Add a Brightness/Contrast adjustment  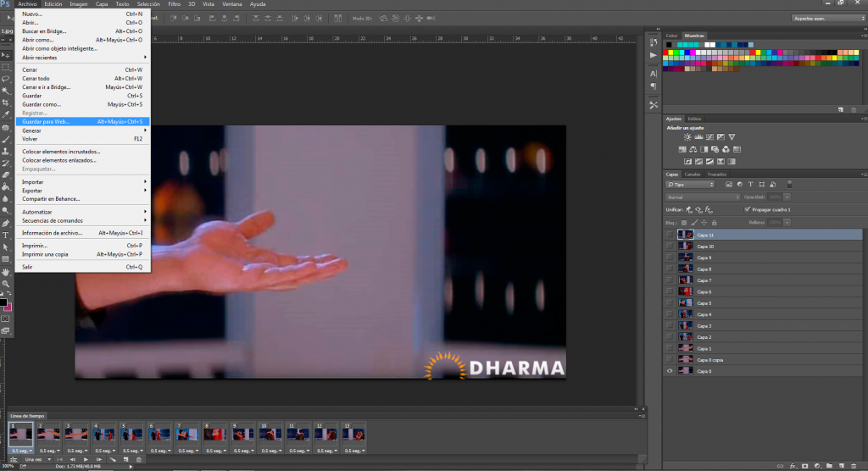click(x=687, y=137)
